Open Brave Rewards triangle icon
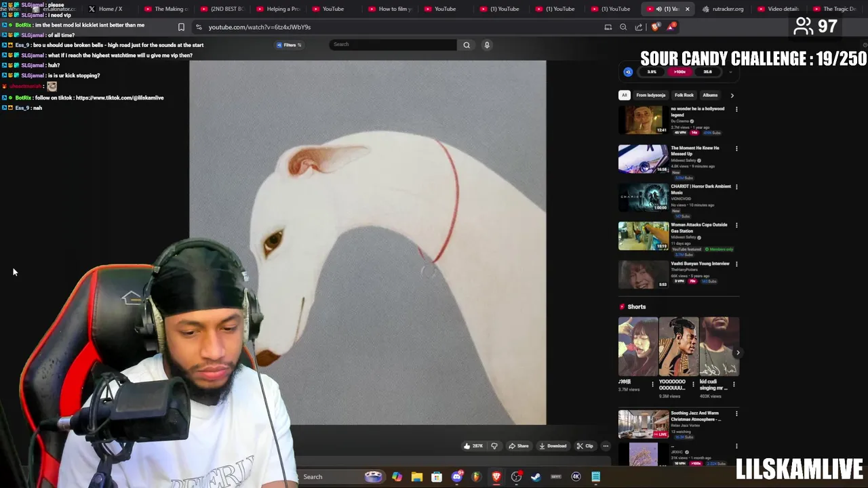 pos(671,27)
